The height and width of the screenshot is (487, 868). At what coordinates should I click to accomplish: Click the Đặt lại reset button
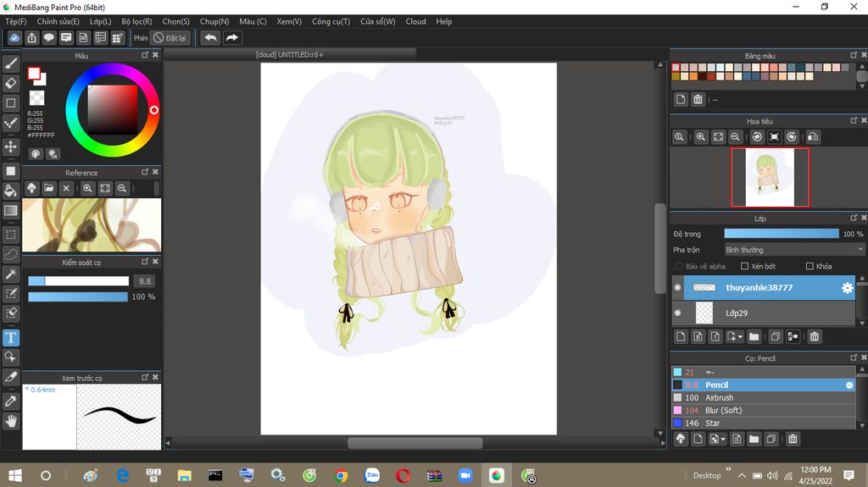[x=170, y=37]
